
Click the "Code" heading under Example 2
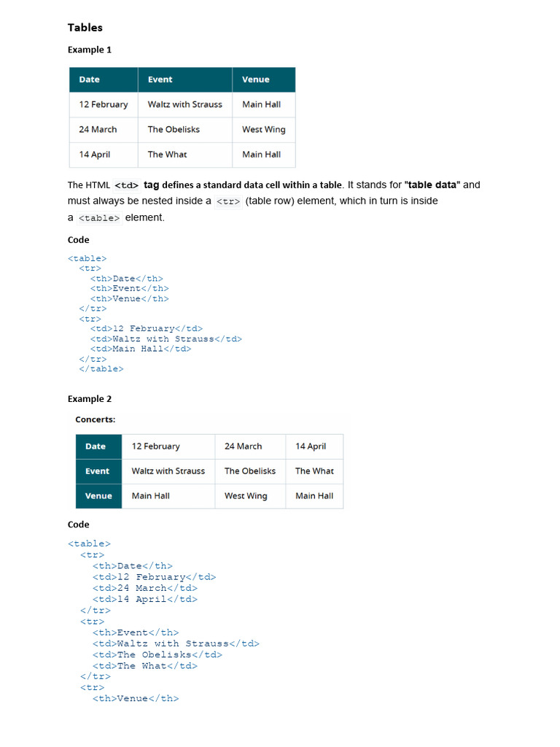pyautogui.click(x=79, y=525)
